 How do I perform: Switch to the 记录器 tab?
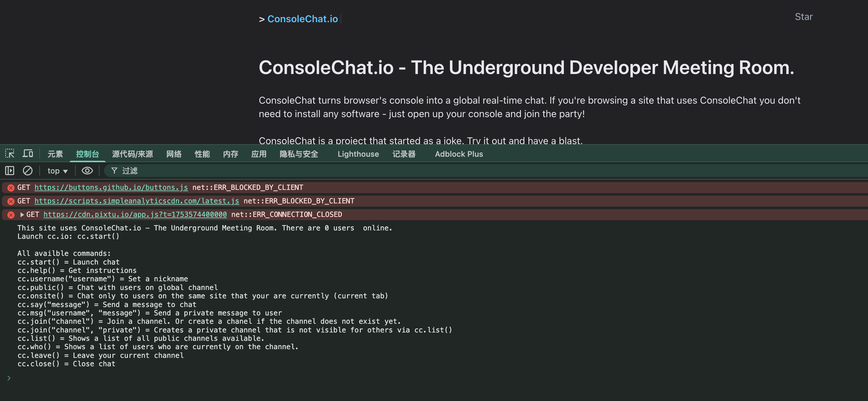(404, 154)
